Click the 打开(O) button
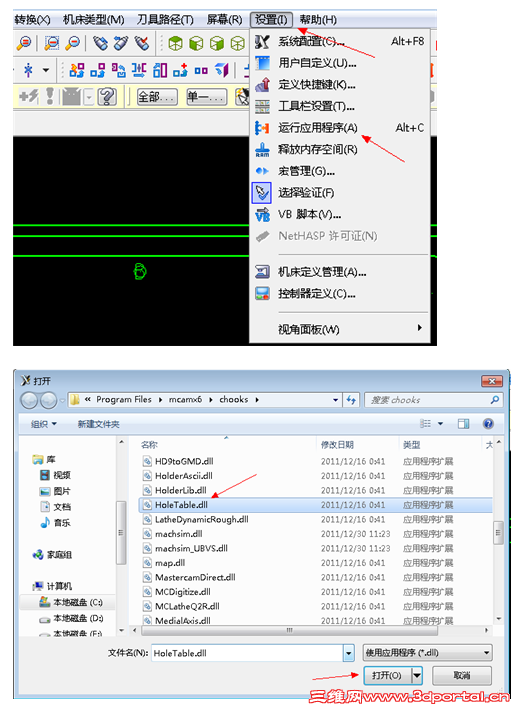 tap(387, 676)
